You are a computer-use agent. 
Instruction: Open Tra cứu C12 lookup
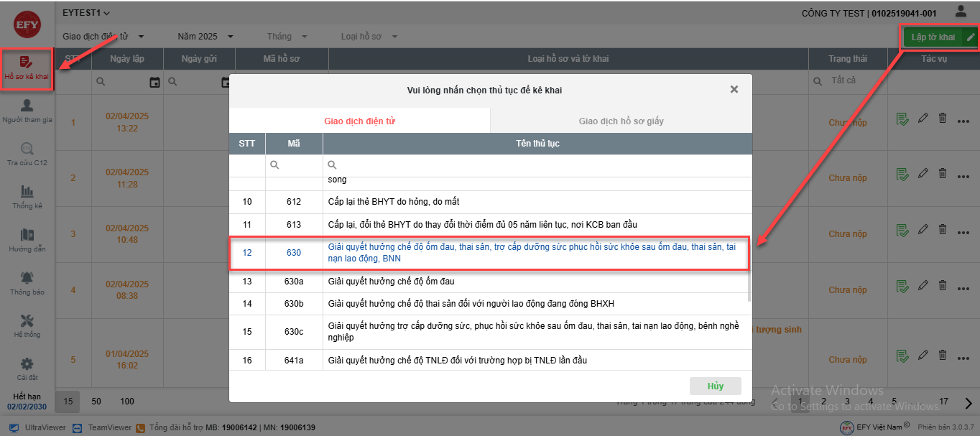click(27, 154)
